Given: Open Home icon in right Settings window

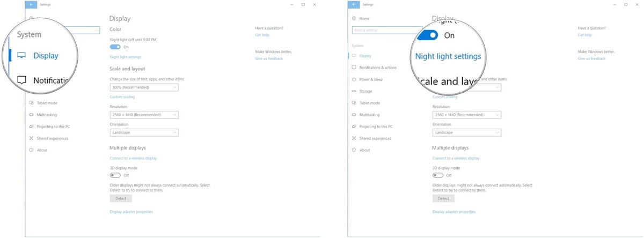Looking at the screenshot, I should coord(354,18).
